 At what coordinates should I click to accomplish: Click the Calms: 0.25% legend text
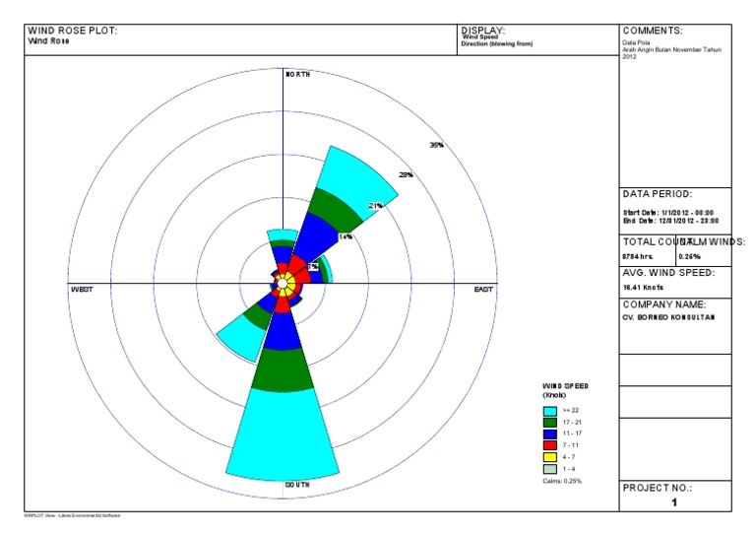(x=562, y=481)
